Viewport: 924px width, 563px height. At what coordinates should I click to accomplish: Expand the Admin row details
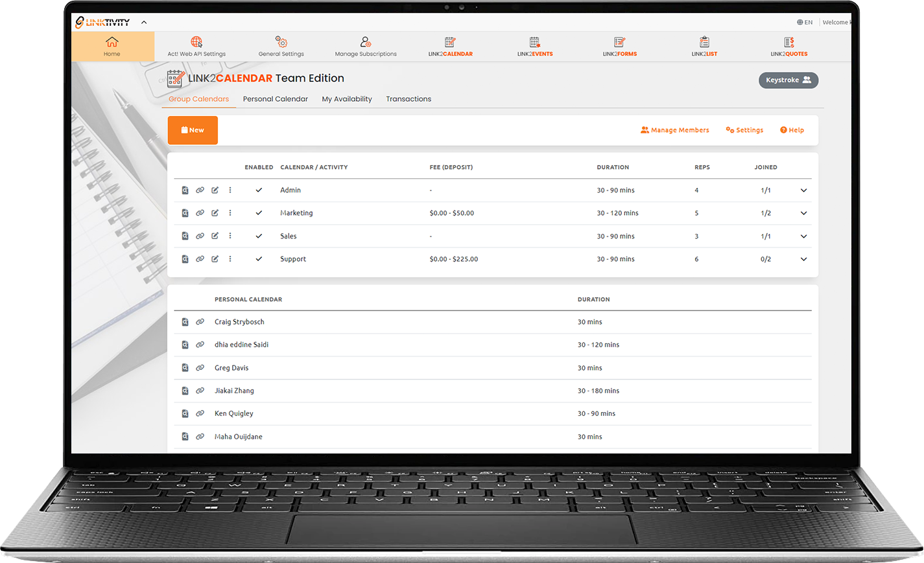click(804, 190)
